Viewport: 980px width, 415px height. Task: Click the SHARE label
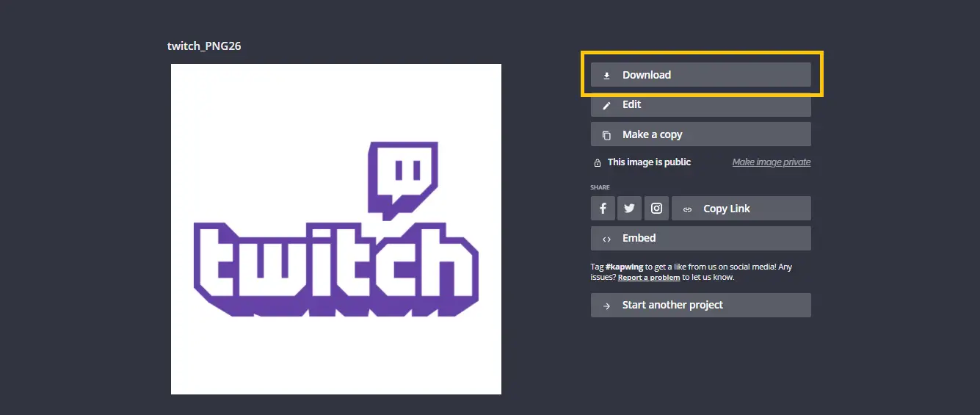point(600,187)
